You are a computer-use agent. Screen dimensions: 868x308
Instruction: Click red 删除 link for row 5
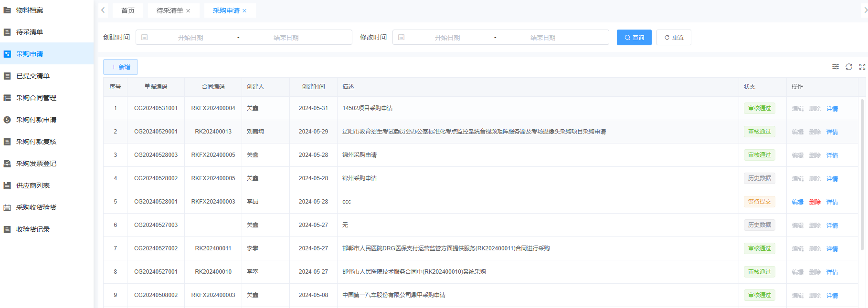click(x=815, y=202)
